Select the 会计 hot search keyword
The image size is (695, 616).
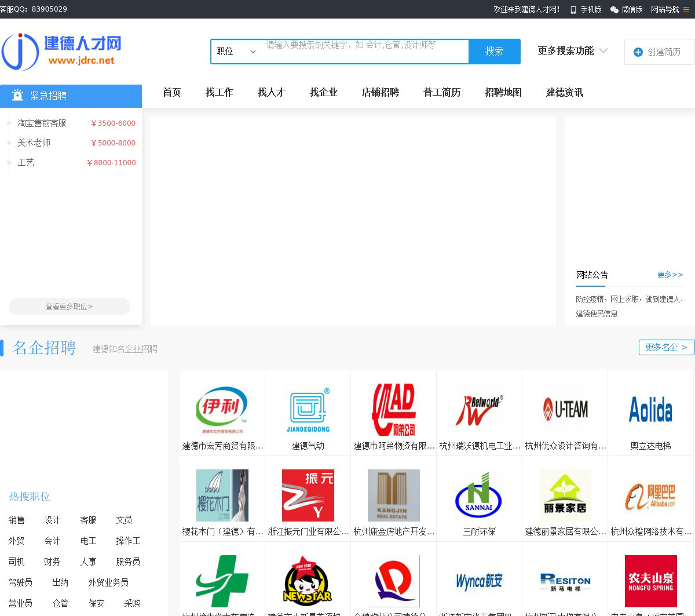point(52,541)
